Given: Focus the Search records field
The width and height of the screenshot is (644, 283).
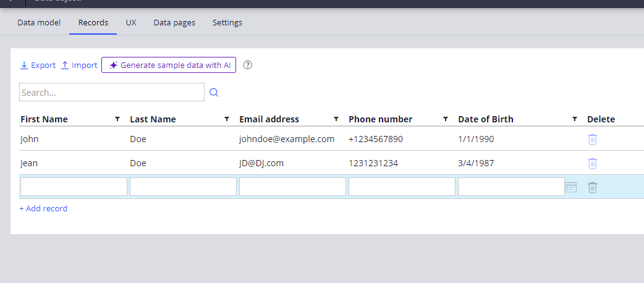Looking at the screenshot, I should click(x=111, y=93).
